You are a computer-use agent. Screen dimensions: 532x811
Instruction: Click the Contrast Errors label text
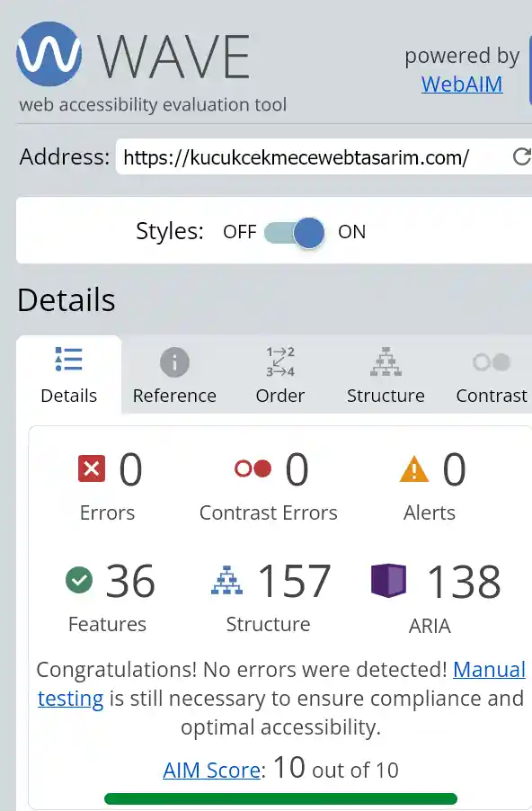tap(269, 513)
